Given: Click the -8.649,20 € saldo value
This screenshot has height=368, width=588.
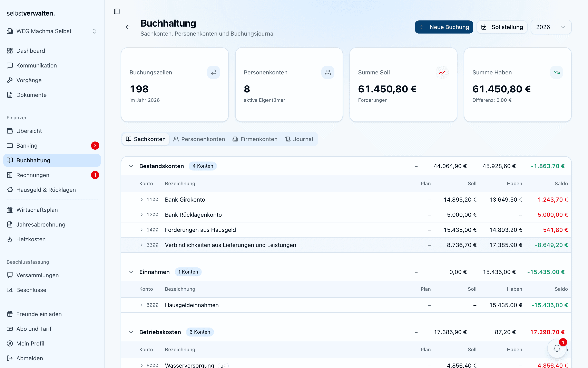Looking at the screenshot, I should pos(551,245).
